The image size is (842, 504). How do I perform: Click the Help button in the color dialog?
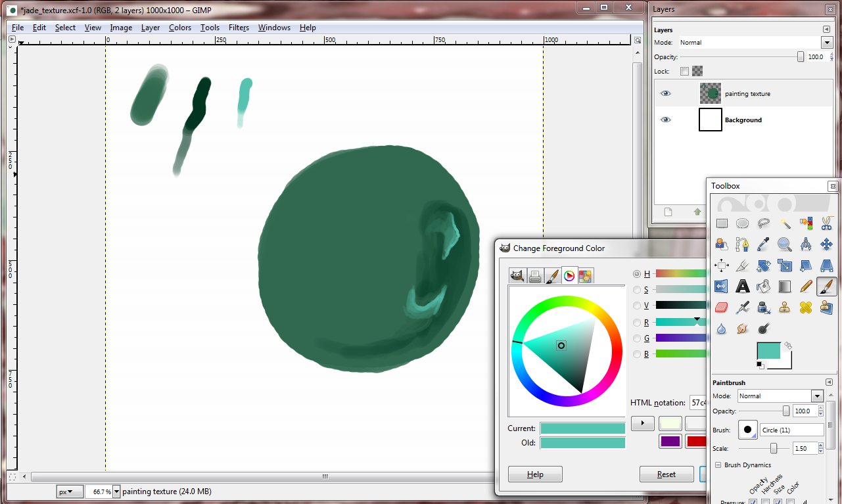(x=535, y=474)
